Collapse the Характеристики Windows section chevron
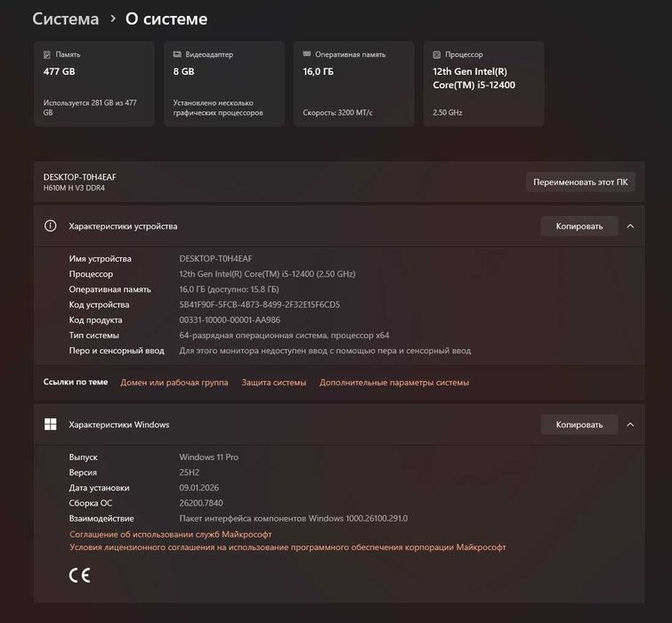 (x=630, y=425)
